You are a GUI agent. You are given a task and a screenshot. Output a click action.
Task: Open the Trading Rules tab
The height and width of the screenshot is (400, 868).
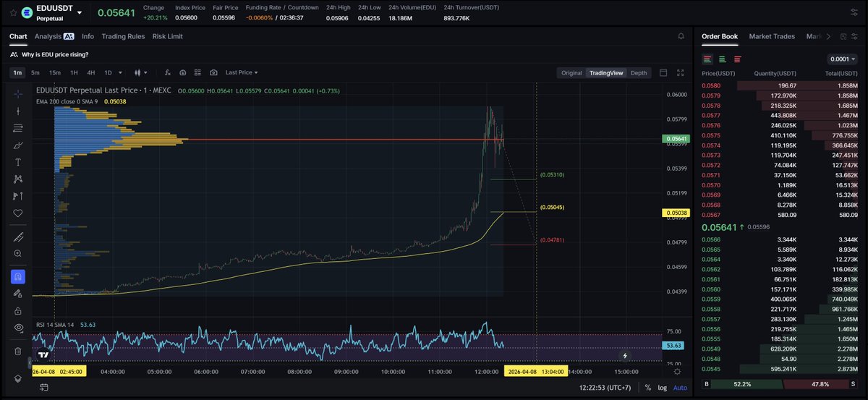(123, 36)
